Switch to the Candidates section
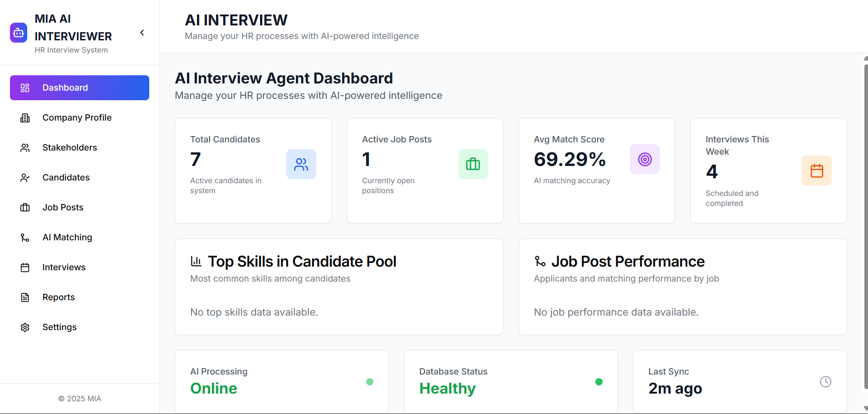The image size is (868, 414). [66, 177]
